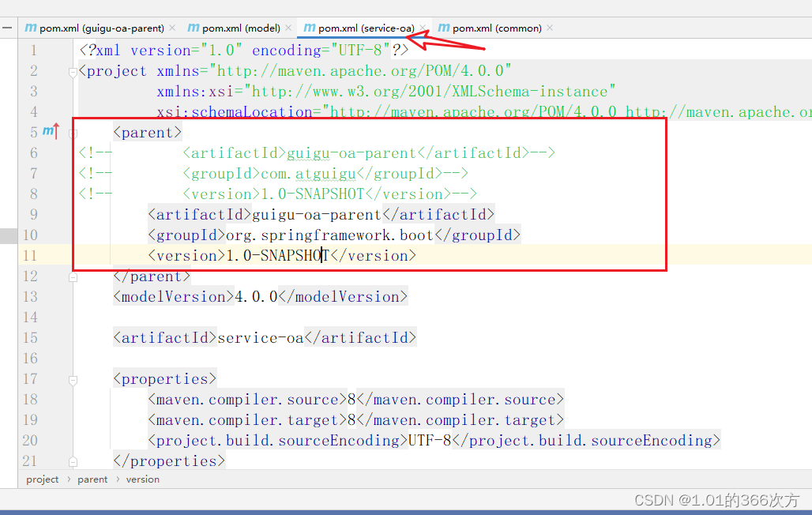The width and height of the screenshot is (812, 515).
Task: Collapse the properties element fold marker at line 17
Action: pyautogui.click(x=73, y=379)
